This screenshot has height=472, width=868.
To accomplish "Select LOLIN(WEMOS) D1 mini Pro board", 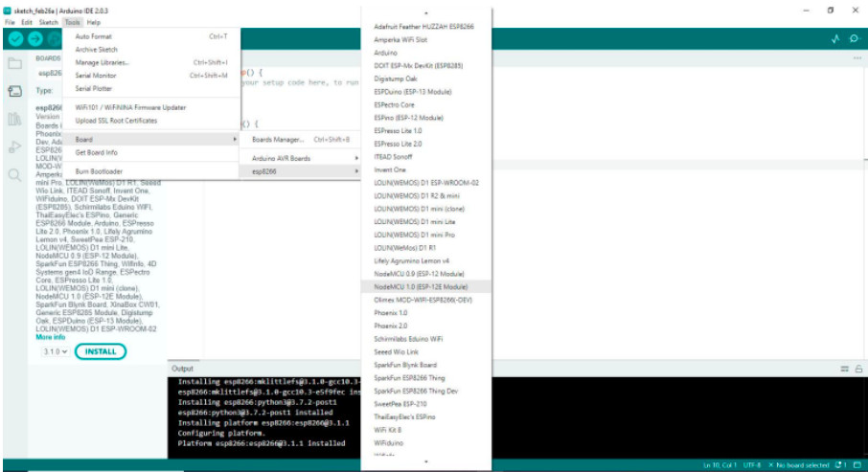I will (425, 236).
